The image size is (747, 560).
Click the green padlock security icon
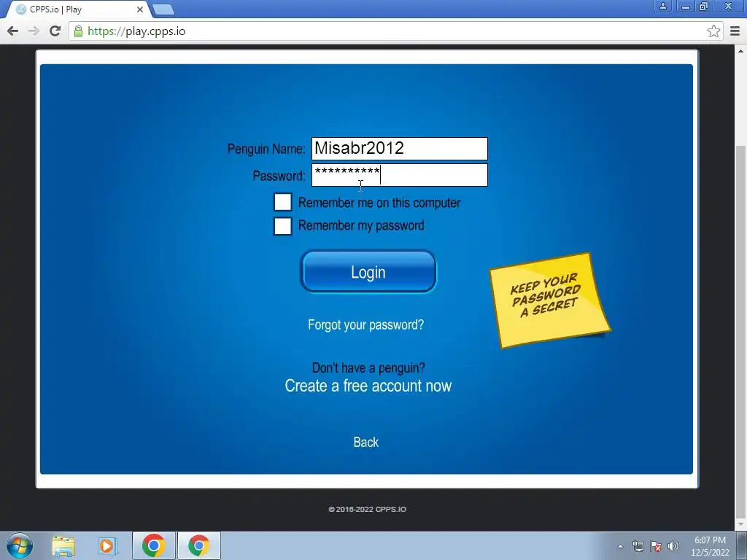pos(78,31)
